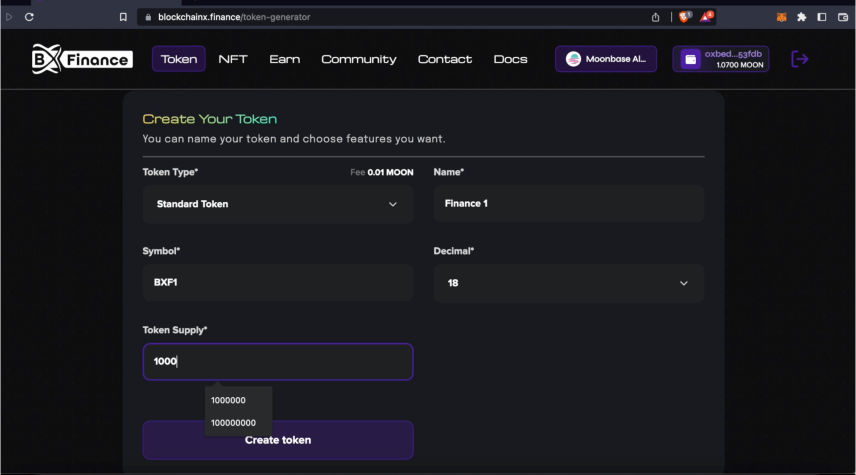Click the share icon in address bar
The width and height of the screenshot is (856, 475).
pyautogui.click(x=656, y=17)
